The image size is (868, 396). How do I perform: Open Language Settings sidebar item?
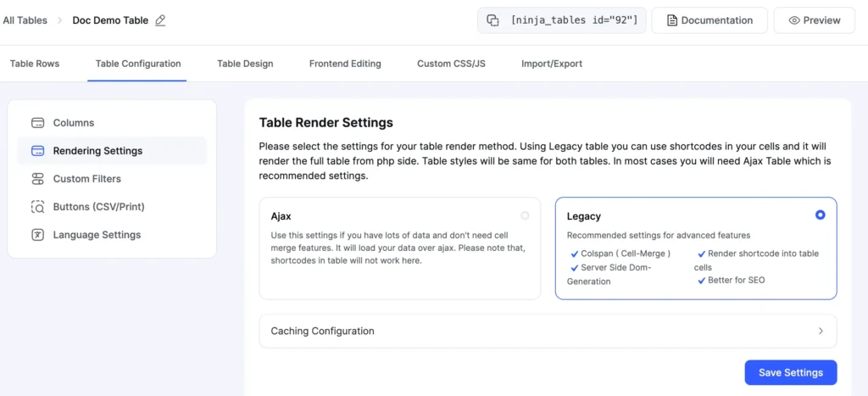click(x=112, y=235)
